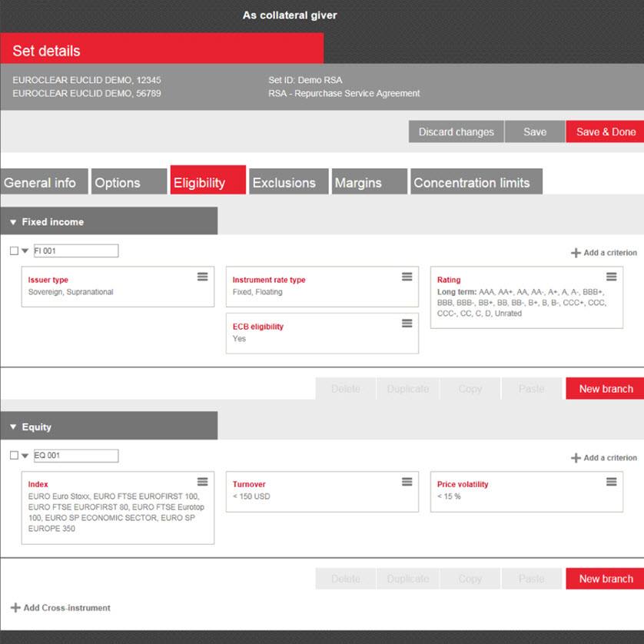Click the Discard changes button
The height and width of the screenshot is (644, 644).
coord(456,131)
